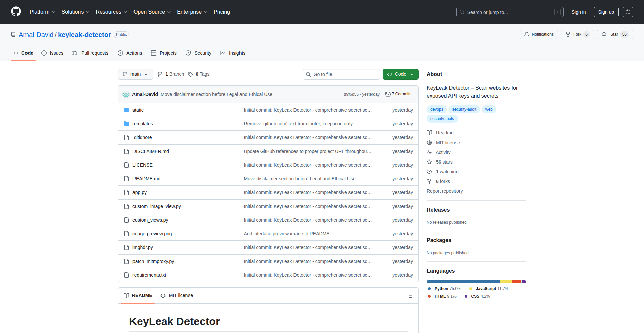Click the GitHub logo icon
Image resolution: width=644 pixels, height=333 pixels.
[x=16, y=12]
